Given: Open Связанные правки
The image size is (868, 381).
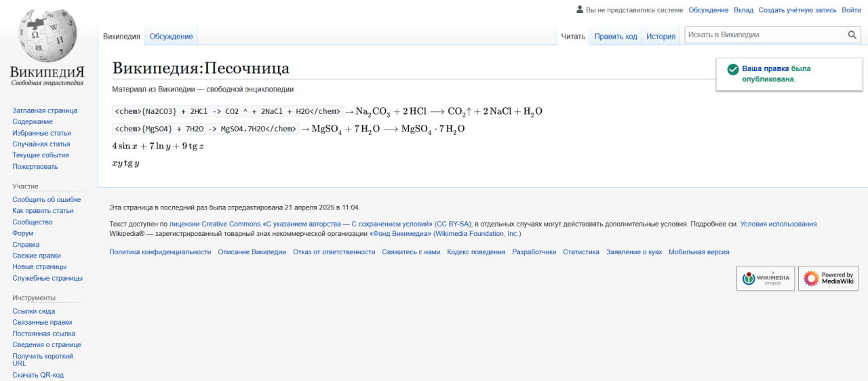Looking at the screenshot, I should click(42, 322).
